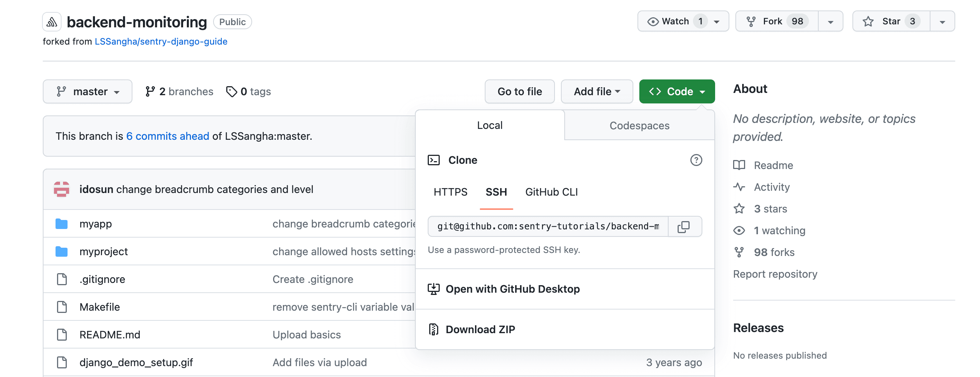
Task: Open the clone help tooltip
Action: click(696, 160)
